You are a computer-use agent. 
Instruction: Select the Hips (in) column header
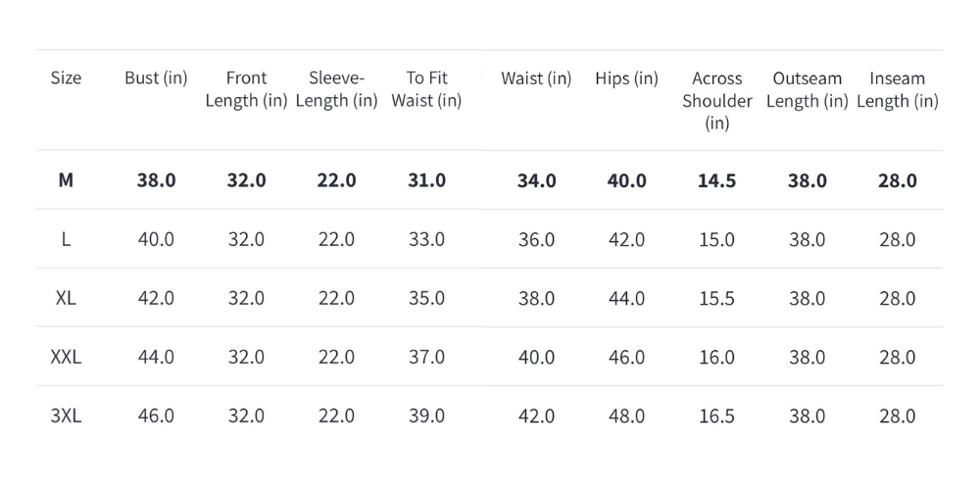626,78
